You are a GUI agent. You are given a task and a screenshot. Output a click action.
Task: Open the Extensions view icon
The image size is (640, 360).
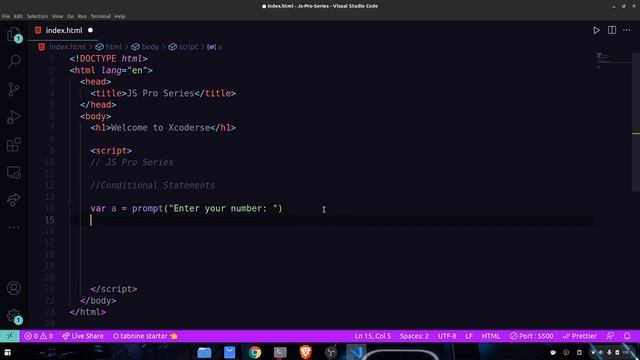(14, 144)
